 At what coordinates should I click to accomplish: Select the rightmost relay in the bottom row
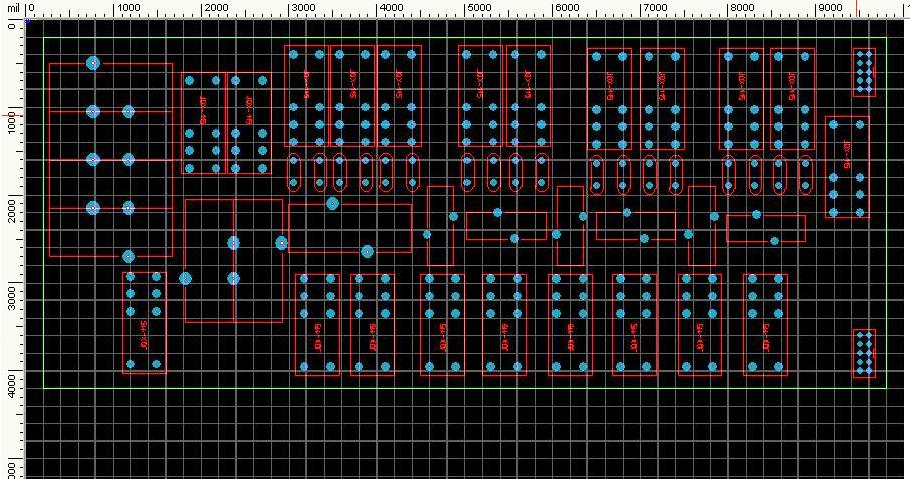pos(765,324)
